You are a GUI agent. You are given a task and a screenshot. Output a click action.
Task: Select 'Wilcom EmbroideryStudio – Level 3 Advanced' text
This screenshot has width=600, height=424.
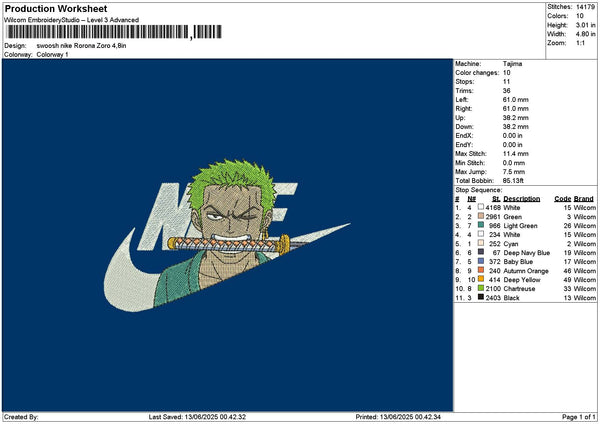[x=72, y=20]
